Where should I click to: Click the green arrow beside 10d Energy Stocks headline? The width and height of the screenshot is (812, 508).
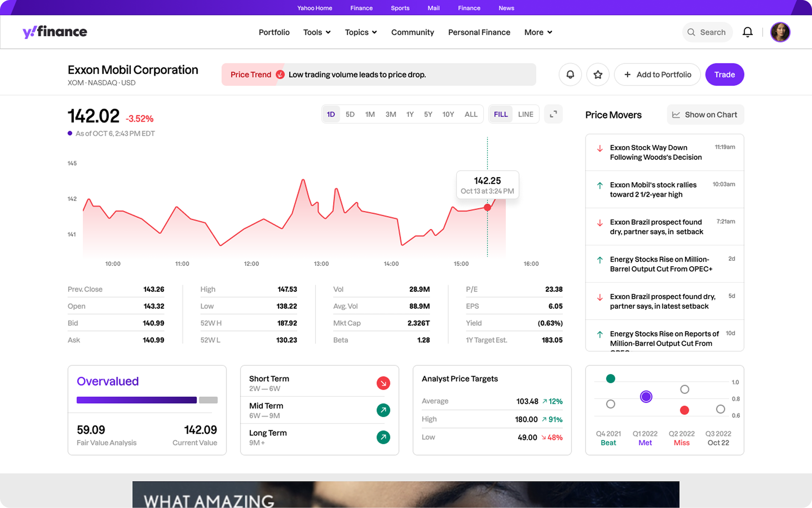click(600, 335)
